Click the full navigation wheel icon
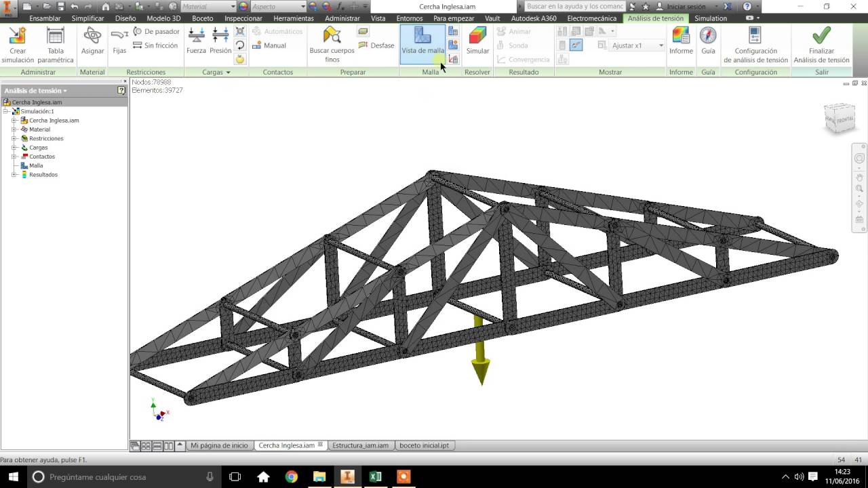 click(859, 159)
